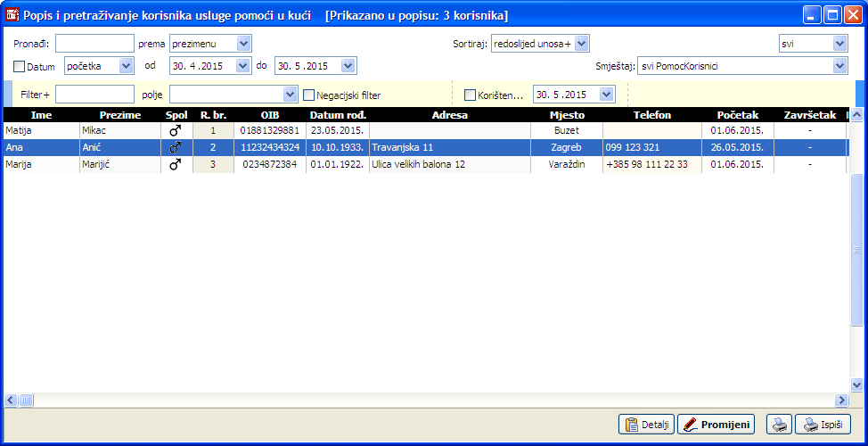The height and width of the screenshot is (446, 868).
Task: Click the Mjesto cell Varaždin
Action: 566,164
